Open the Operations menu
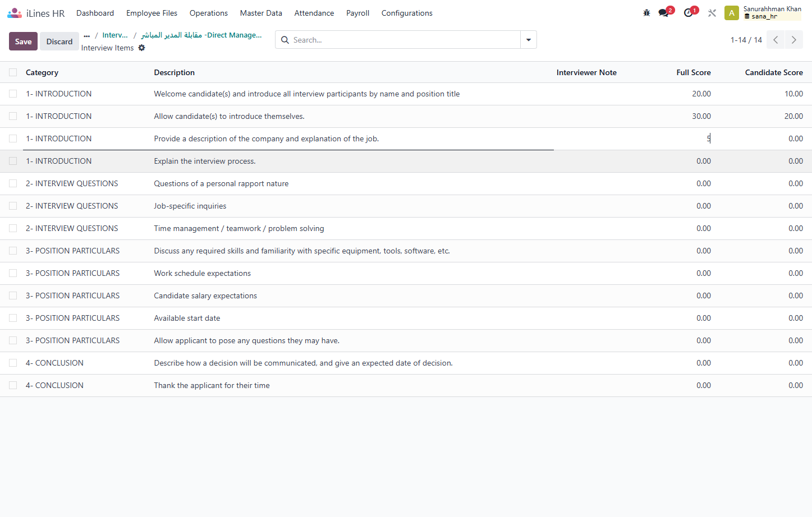The height and width of the screenshot is (517, 812). (209, 13)
